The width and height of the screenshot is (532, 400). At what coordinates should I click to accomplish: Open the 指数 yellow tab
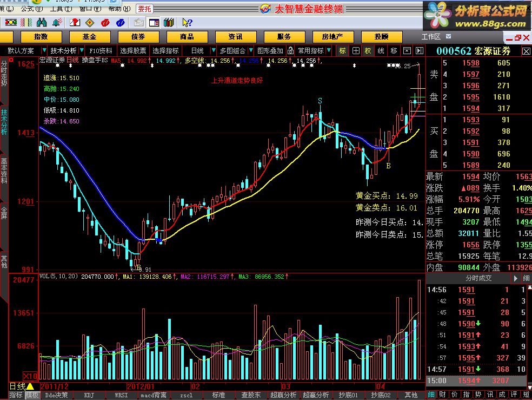(41, 37)
